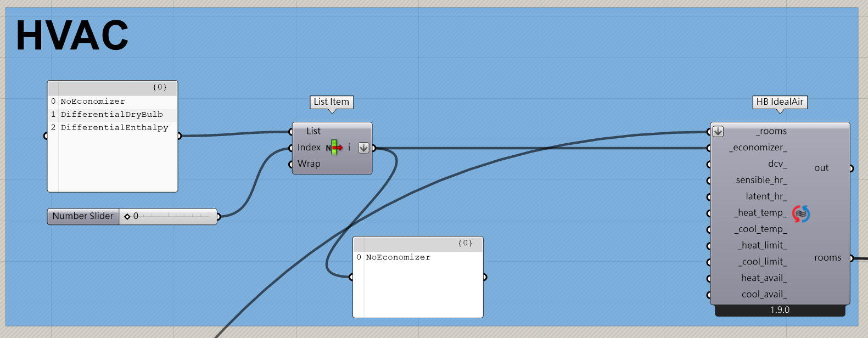
Task: Click the rooms output of HB IdealAir
Action: click(x=827, y=258)
